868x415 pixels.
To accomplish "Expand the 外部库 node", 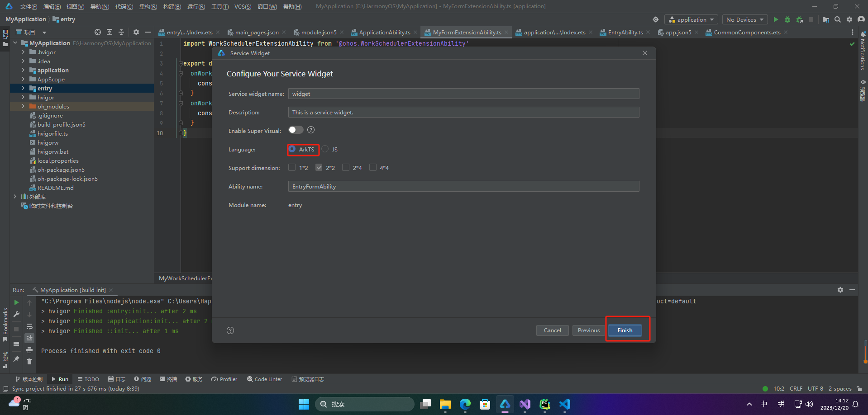I will click(15, 197).
